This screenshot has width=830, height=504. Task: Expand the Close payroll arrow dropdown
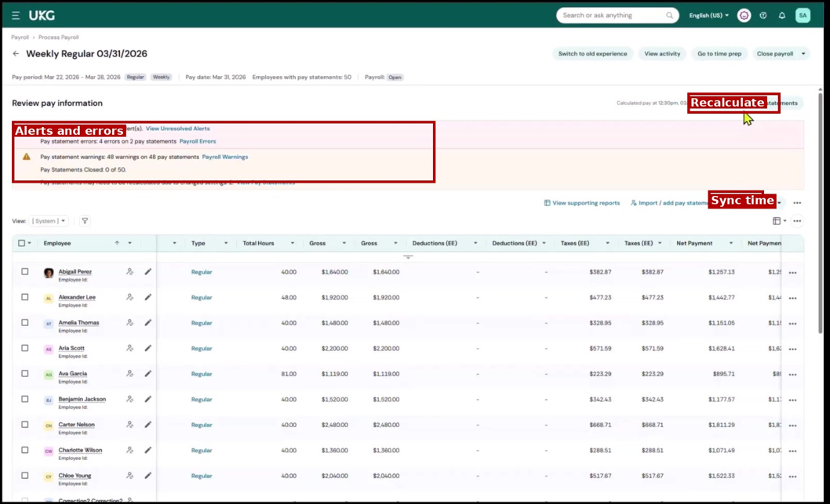803,53
